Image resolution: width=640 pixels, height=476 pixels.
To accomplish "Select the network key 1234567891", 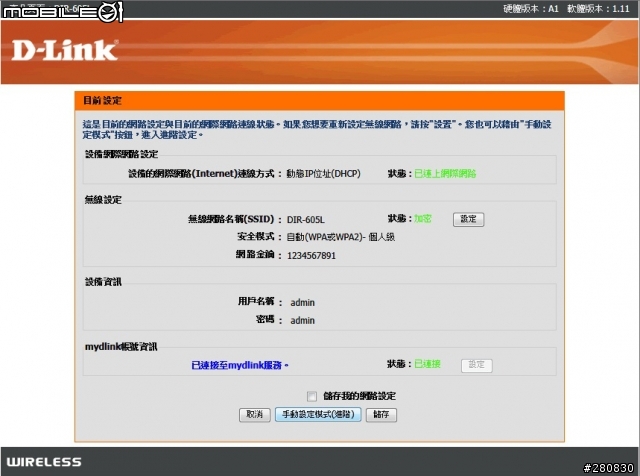I will [x=311, y=256].
